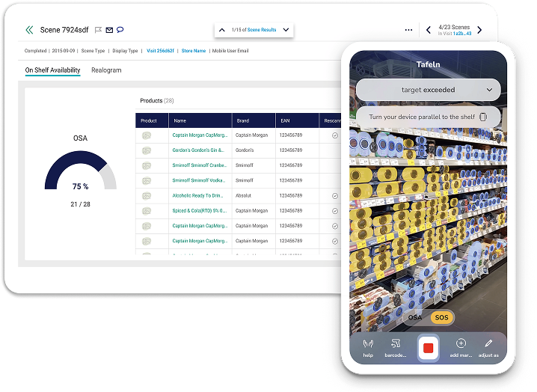Select the yellow SOS mode toggle
The width and height of the screenshot is (537, 392).
tap(442, 317)
